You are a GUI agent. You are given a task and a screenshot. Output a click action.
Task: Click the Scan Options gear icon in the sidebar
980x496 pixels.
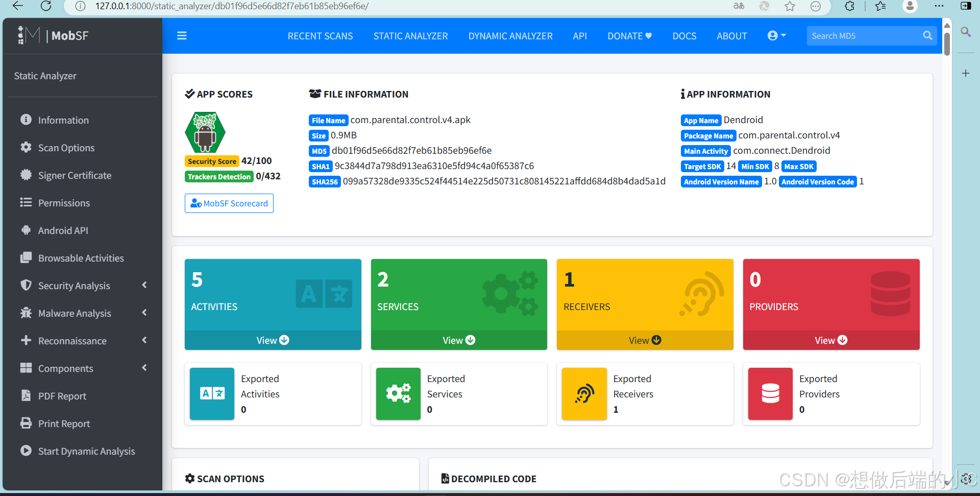[26, 147]
